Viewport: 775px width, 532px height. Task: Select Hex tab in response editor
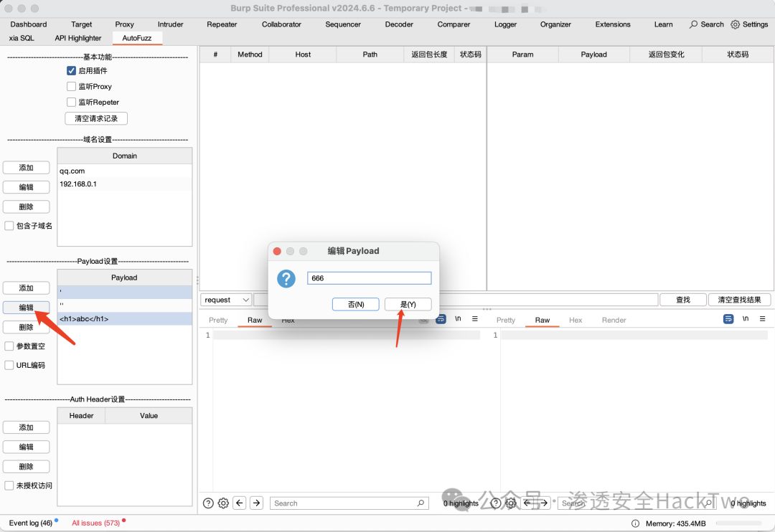(576, 320)
